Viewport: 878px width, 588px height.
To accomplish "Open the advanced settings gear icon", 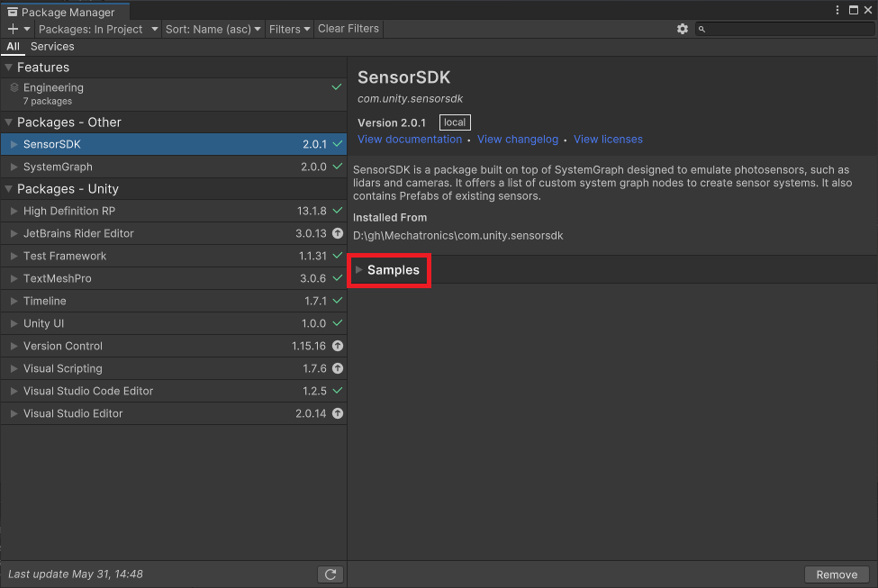I will pyautogui.click(x=682, y=29).
